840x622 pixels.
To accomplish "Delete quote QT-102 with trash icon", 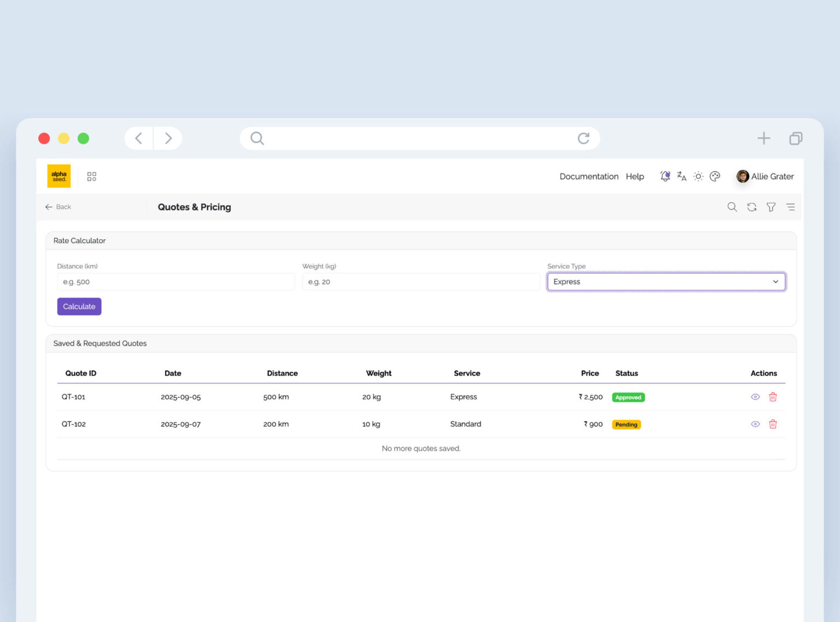I will pos(773,424).
